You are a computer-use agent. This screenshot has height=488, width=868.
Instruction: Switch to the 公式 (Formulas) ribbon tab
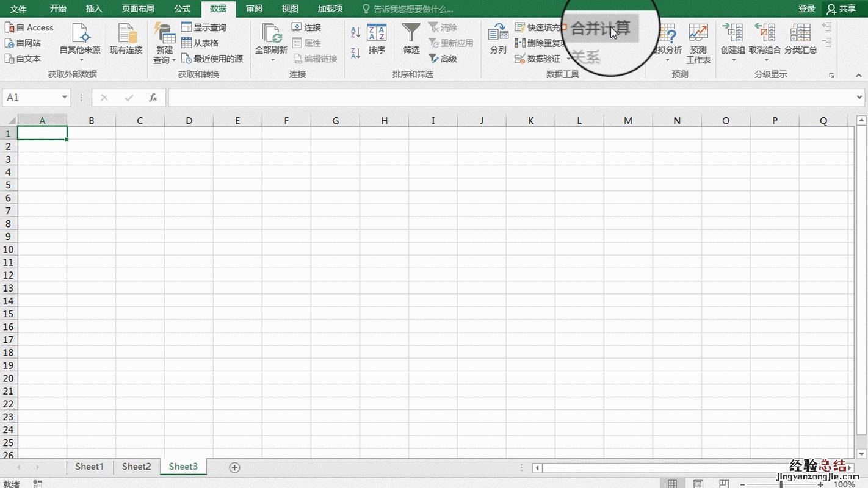(x=183, y=9)
